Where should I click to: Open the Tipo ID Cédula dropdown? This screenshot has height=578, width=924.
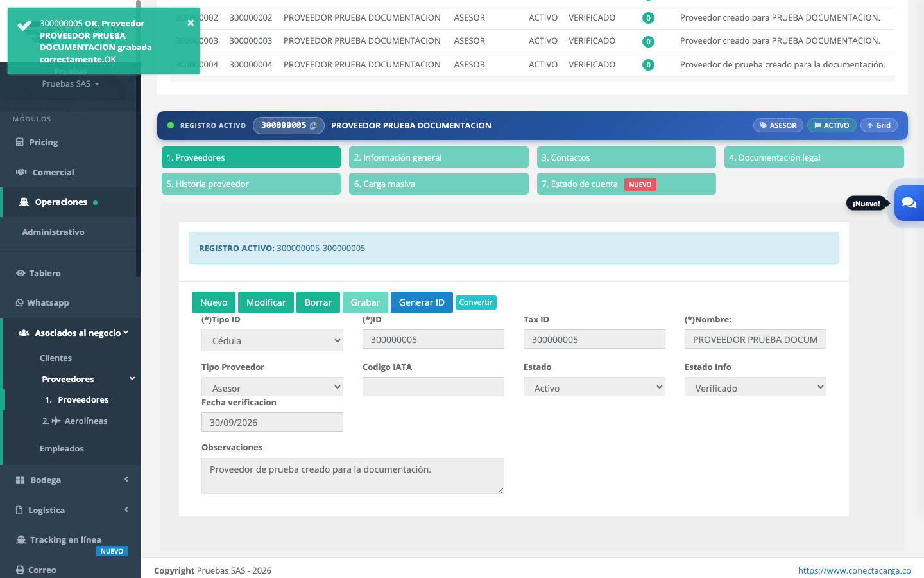(272, 340)
